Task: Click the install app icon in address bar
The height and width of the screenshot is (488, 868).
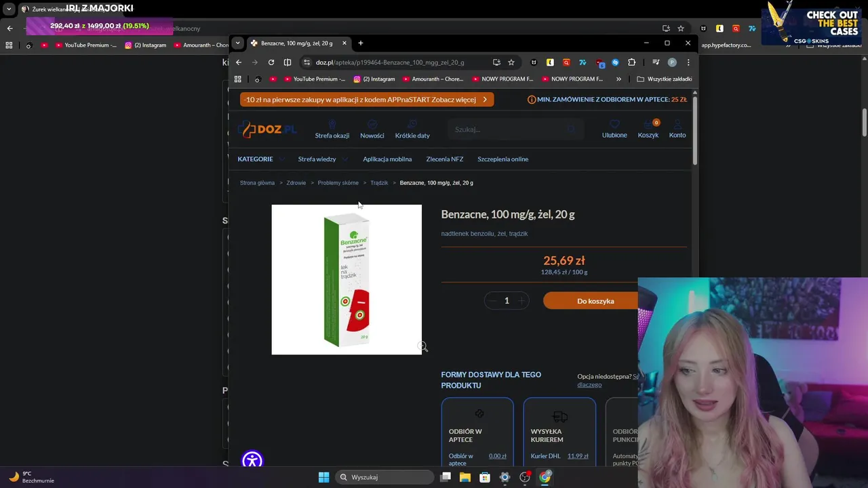Action: point(496,62)
